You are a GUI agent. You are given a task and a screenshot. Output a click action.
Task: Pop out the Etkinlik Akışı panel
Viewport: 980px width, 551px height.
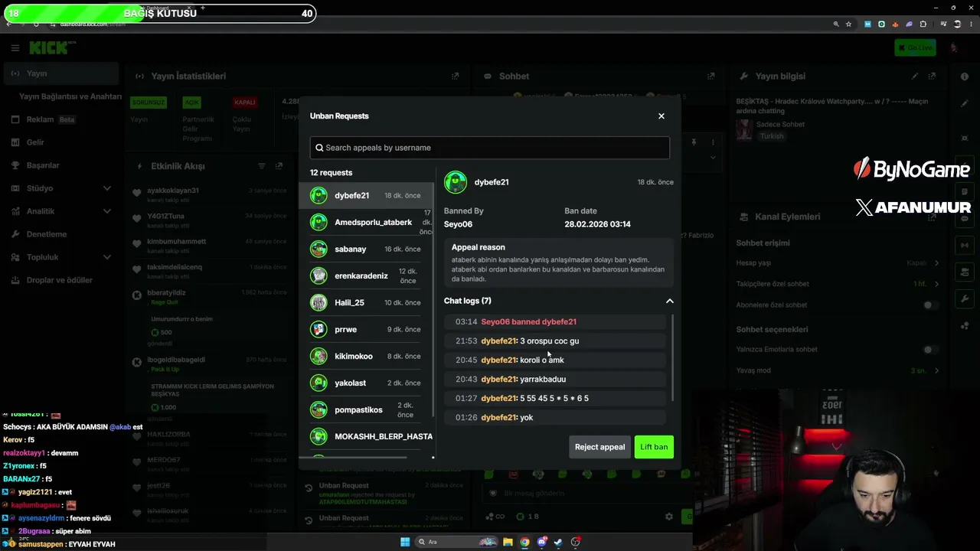279,166
